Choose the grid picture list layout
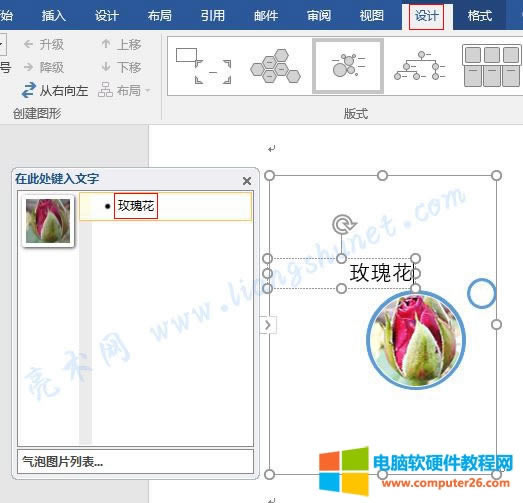Screen dimensions: 523x503 [x=492, y=66]
